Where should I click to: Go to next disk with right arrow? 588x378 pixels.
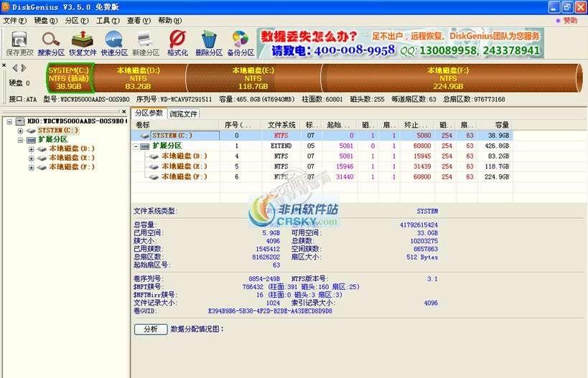[x=24, y=68]
